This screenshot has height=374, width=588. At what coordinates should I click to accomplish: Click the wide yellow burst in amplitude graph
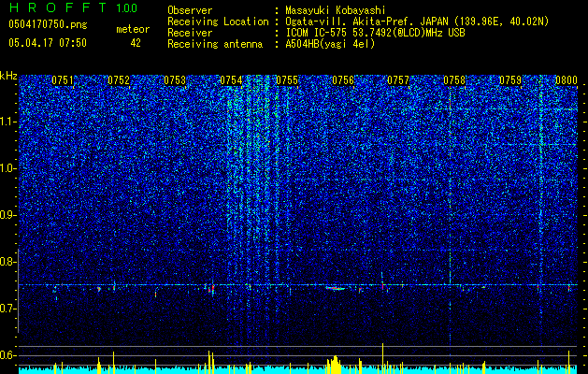335,365
